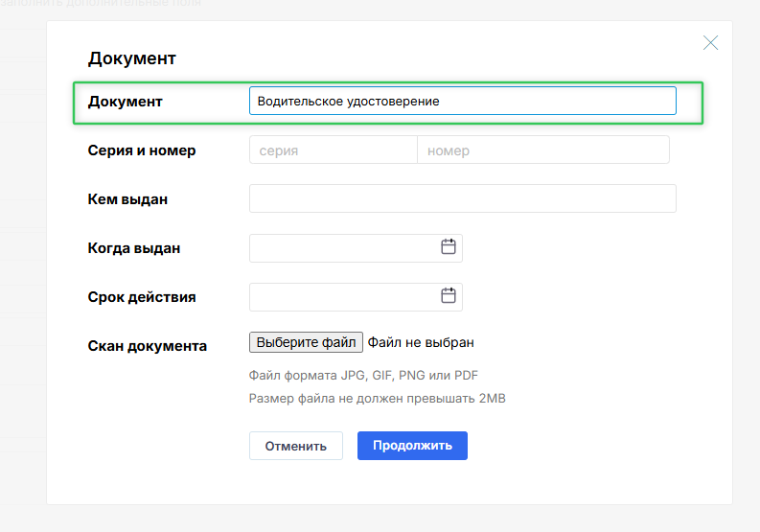
Task: Open calendar picker for Срок действия
Action: 448,296
